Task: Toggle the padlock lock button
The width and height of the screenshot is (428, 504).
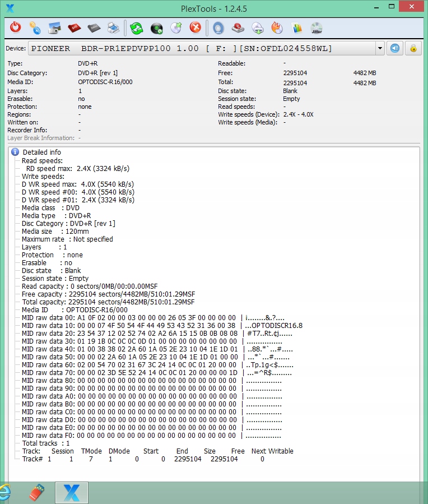Action: [x=413, y=48]
